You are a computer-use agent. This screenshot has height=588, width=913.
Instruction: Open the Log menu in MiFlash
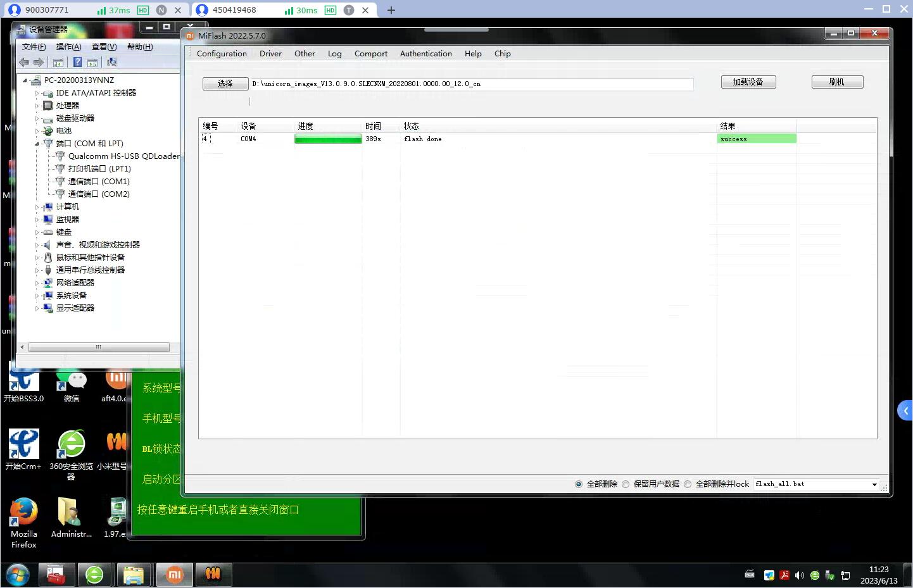point(334,54)
